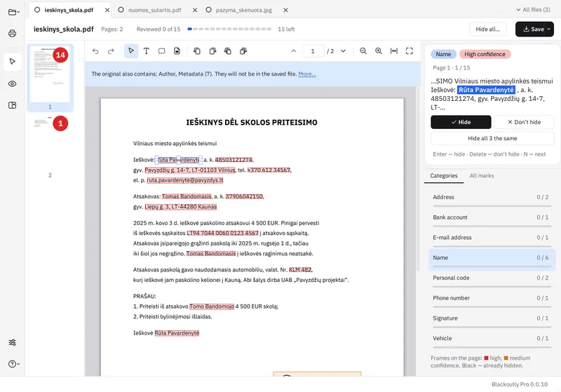Click the High confidence badge
The image size is (561, 392).
[x=485, y=54]
